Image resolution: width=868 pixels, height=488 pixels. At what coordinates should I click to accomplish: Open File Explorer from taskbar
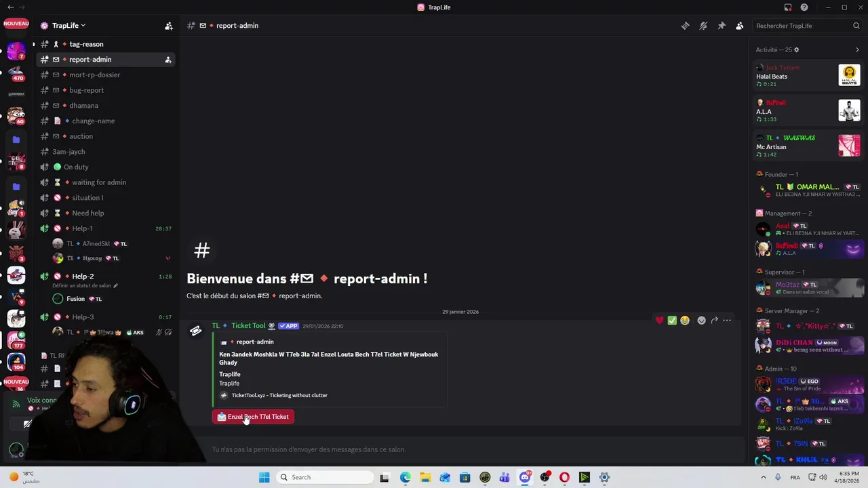point(425,477)
